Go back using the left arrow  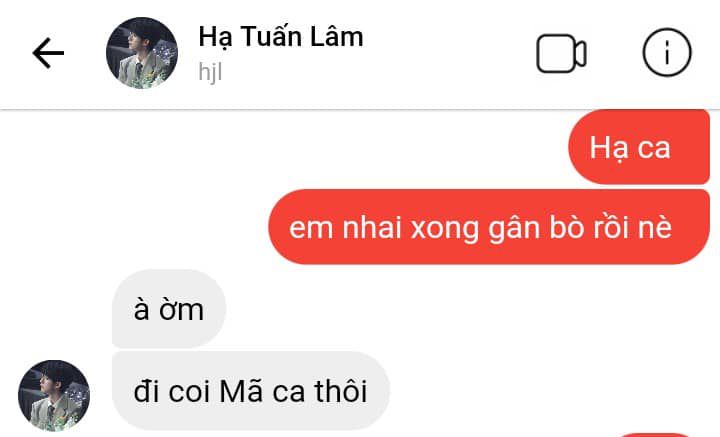pyautogui.click(x=48, y=53)
